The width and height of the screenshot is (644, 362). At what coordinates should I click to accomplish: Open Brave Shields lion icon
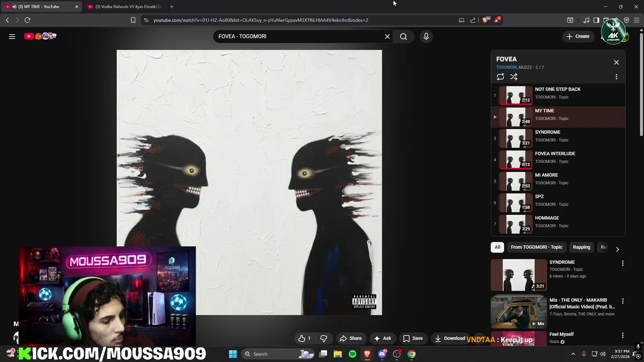(x=485, y=20)
